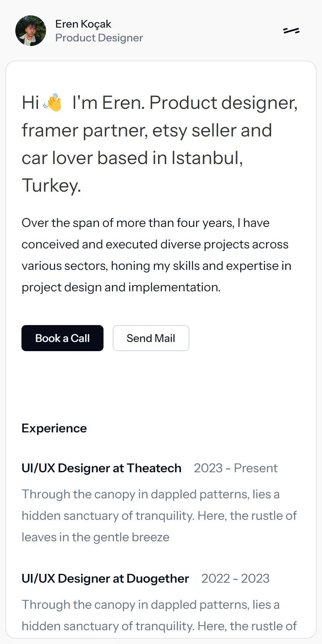Click the Send Mail button
Screen dimensions: 322x644
point(151,338)
